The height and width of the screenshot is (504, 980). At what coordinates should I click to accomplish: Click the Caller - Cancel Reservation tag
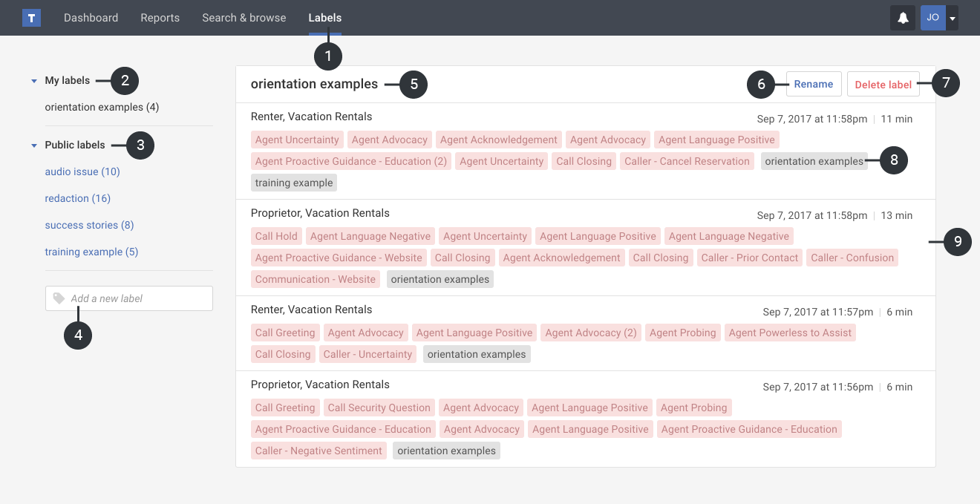[x=687, y=161]
